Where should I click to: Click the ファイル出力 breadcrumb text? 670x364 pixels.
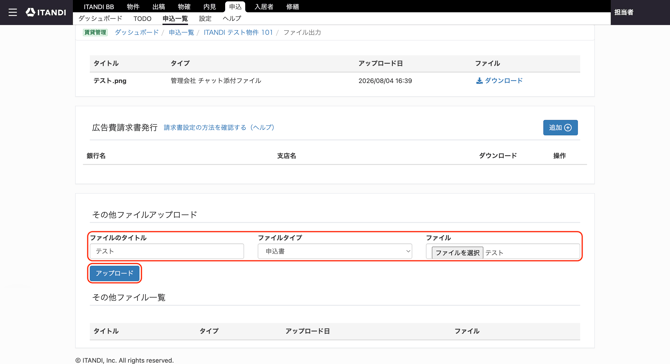tap(302, 32)
